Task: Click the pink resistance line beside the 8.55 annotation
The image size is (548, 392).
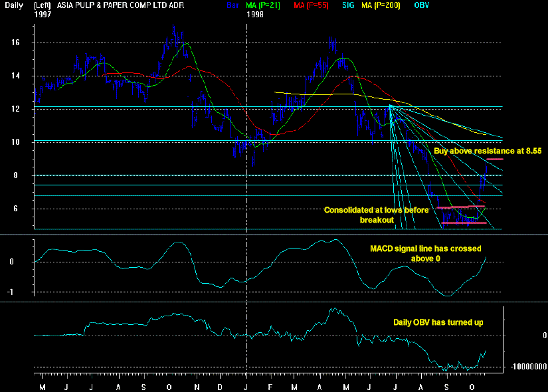Action: click(495, 159)
